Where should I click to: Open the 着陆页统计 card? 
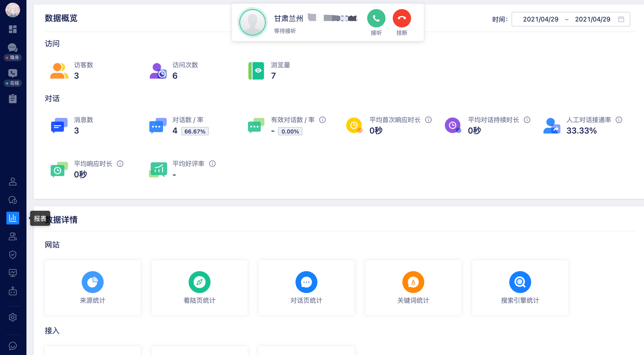tap(200, 287)
